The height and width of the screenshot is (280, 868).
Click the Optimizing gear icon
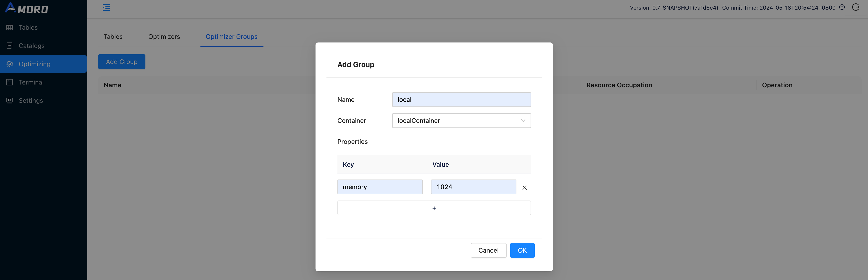[x=10, y=64]
